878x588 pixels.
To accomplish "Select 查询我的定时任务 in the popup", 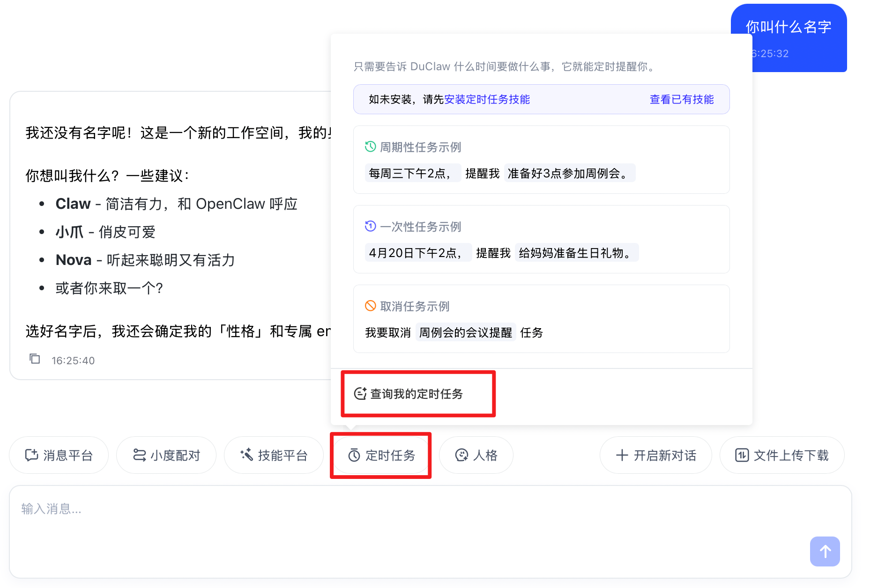I will [416, 394].
